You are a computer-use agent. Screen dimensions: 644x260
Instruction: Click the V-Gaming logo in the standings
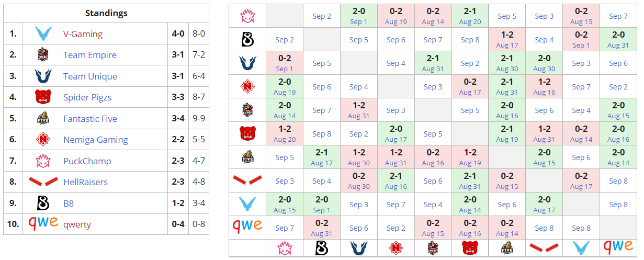tap(43, 34)
